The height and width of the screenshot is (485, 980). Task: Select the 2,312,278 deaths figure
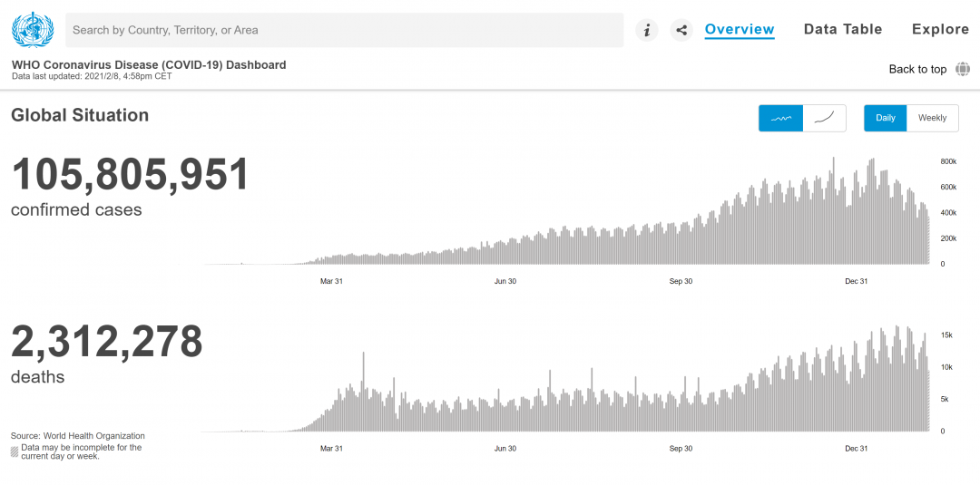tap(107, 342)
